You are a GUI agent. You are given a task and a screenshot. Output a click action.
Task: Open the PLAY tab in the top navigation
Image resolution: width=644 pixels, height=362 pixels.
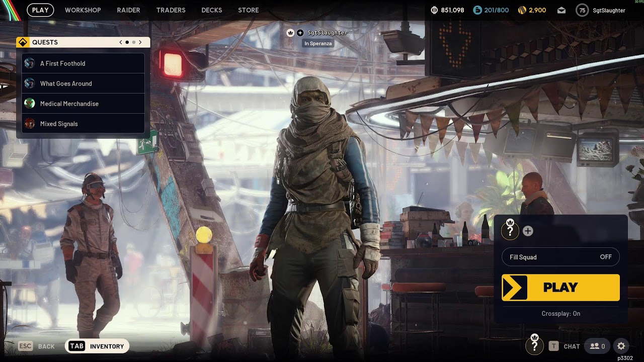tap(40, 10)
